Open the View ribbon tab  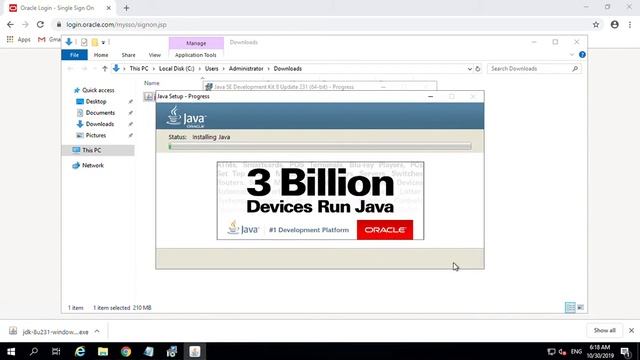[x=154, y=55]
